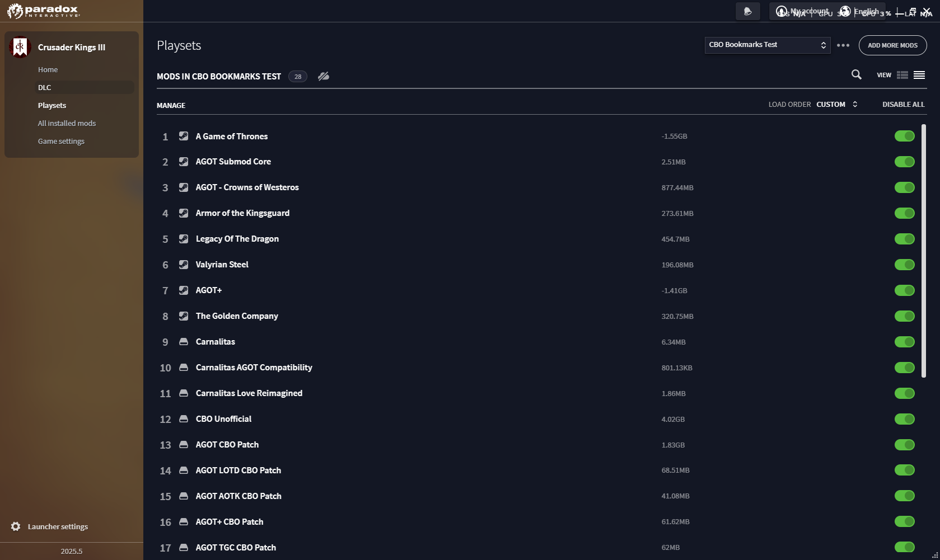The height and width of the screenshot is (560, 940).
Task: Select Playsets in sidebar
Action: (52, 106)
